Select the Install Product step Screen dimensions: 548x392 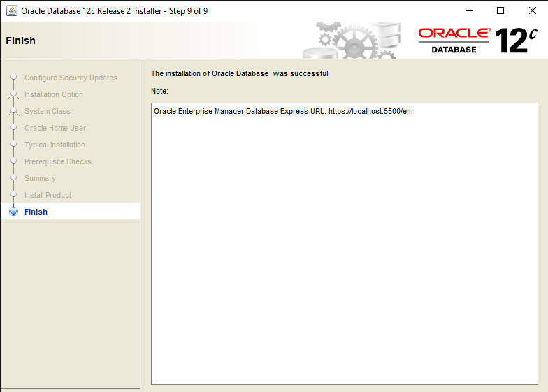click(48, 195)
